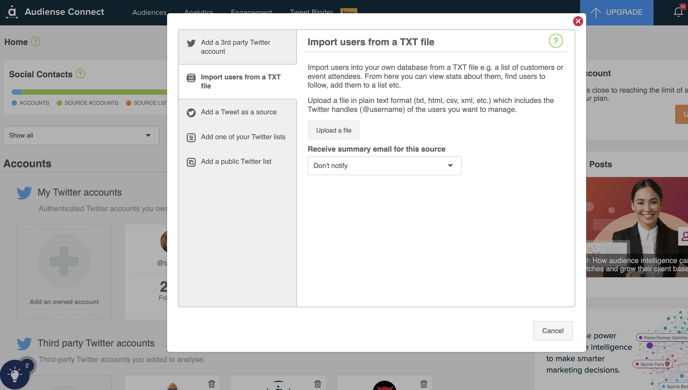
Task: Click the Twitter bird icon in dialog sidebar
Action: pos(191,43)
